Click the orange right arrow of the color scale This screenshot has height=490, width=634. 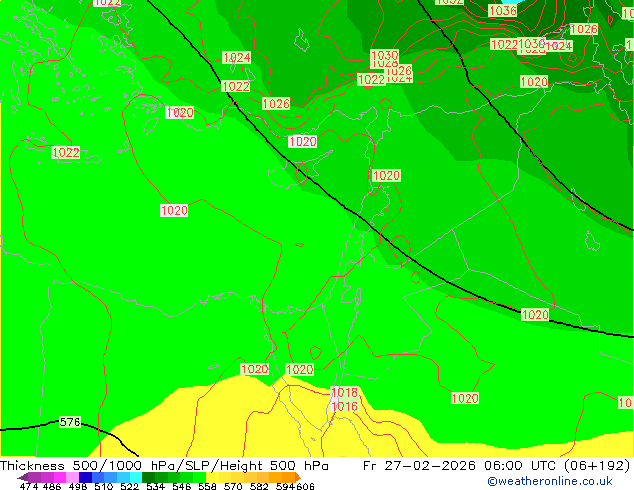(298, 477)
